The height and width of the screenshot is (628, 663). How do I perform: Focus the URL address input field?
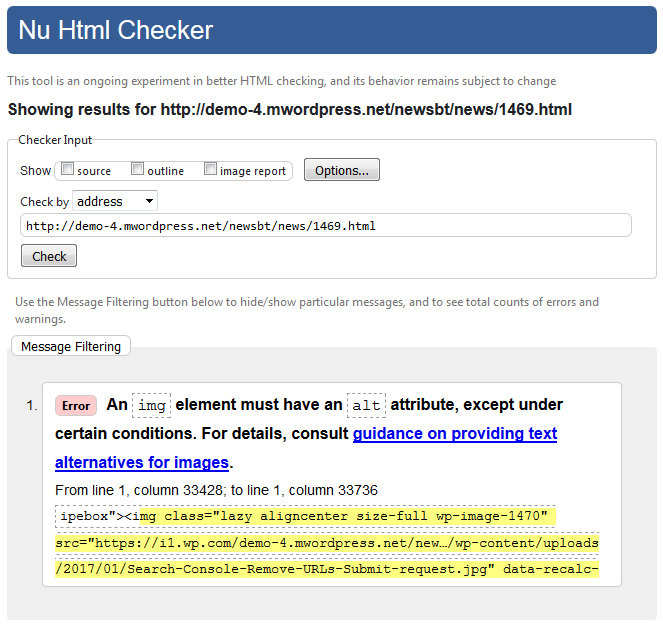[x=326, y=225]
